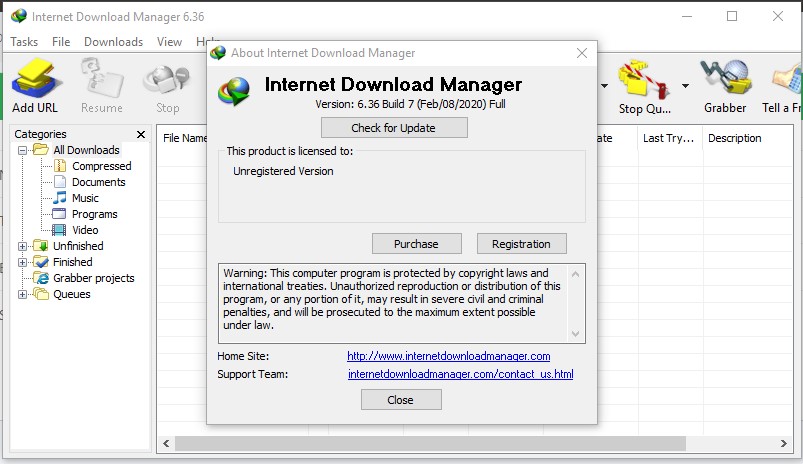Image resolution: width=803 pixels, height=464 pixels.
Task: Open the View menu
Action: [170, 42]
